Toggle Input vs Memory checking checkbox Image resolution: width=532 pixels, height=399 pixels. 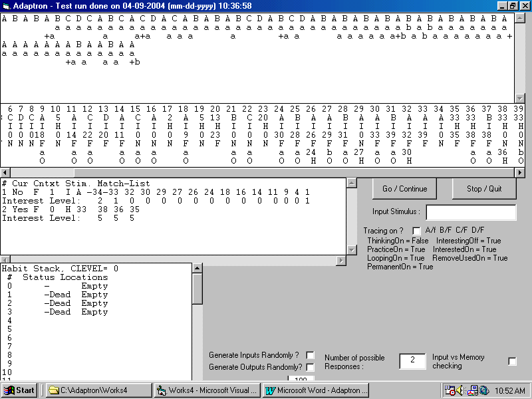click(512, 361)
